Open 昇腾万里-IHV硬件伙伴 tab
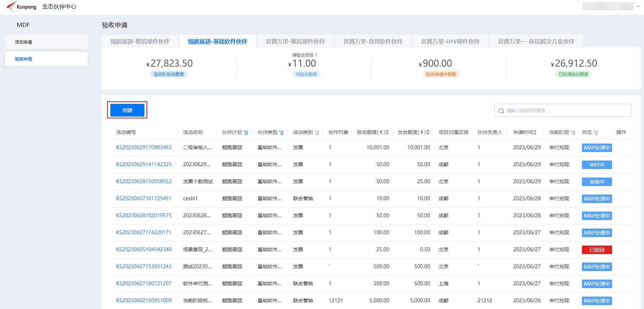The height and width of the screenshot is (309, 644). click(450, 41)
